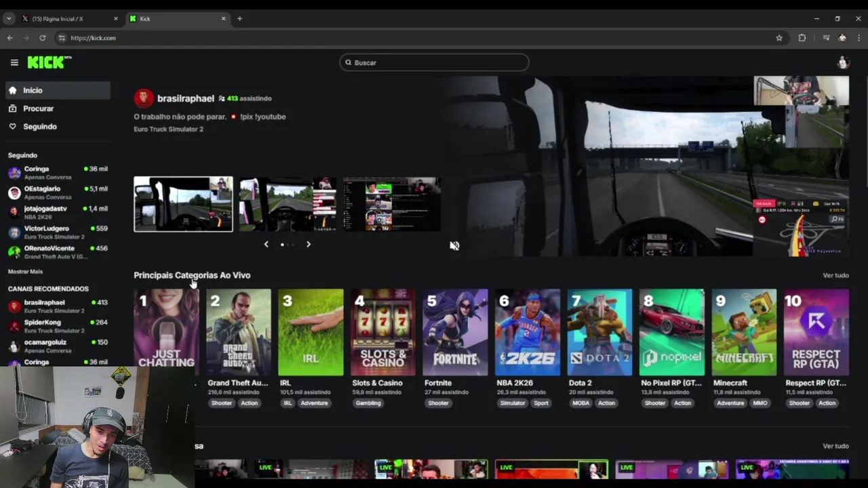Unmute the featured stream audio
Viewport: 868px width, 488px height.
pos(454,246)
